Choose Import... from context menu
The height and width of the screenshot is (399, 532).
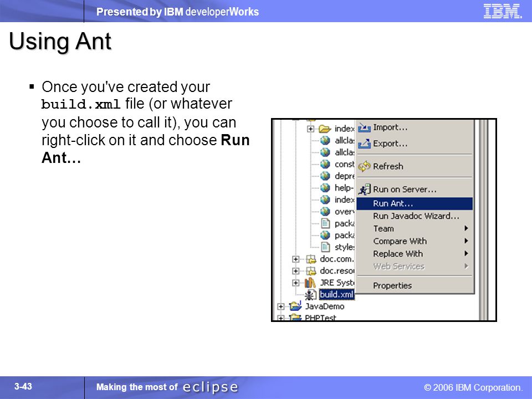[415, 127]
